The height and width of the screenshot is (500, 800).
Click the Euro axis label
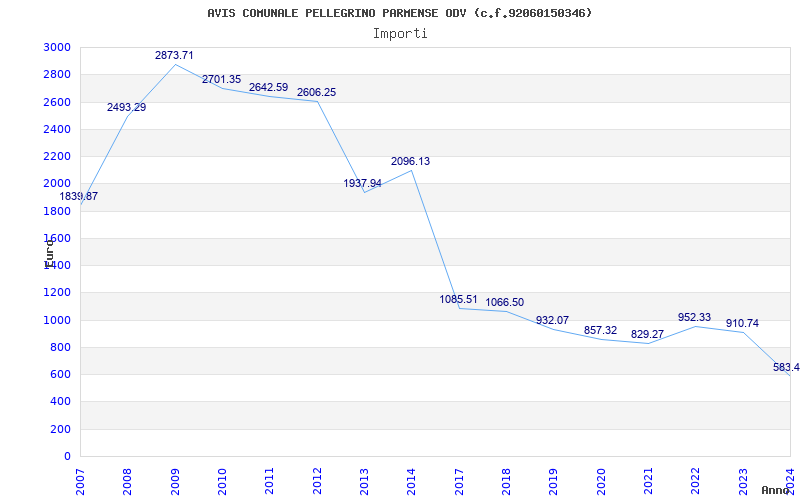pyautogui.click(x=49, y=252)
